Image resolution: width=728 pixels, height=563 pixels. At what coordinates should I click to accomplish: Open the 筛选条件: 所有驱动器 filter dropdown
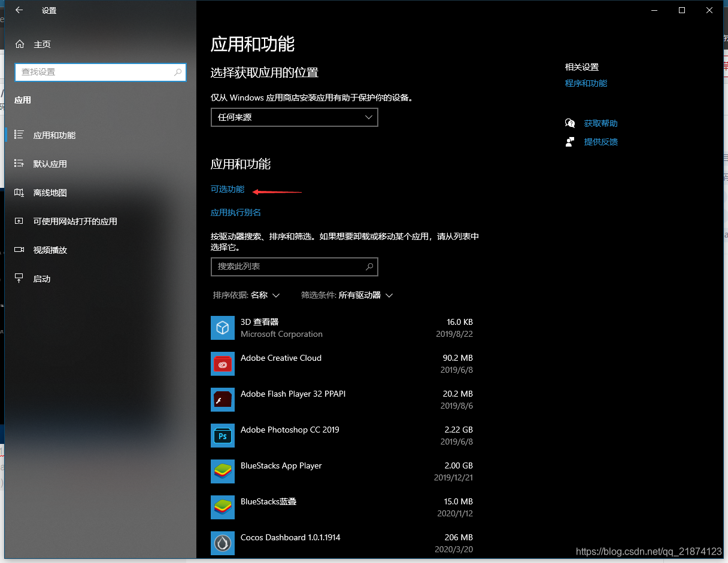pyautogui.click(x=347, y=295)
